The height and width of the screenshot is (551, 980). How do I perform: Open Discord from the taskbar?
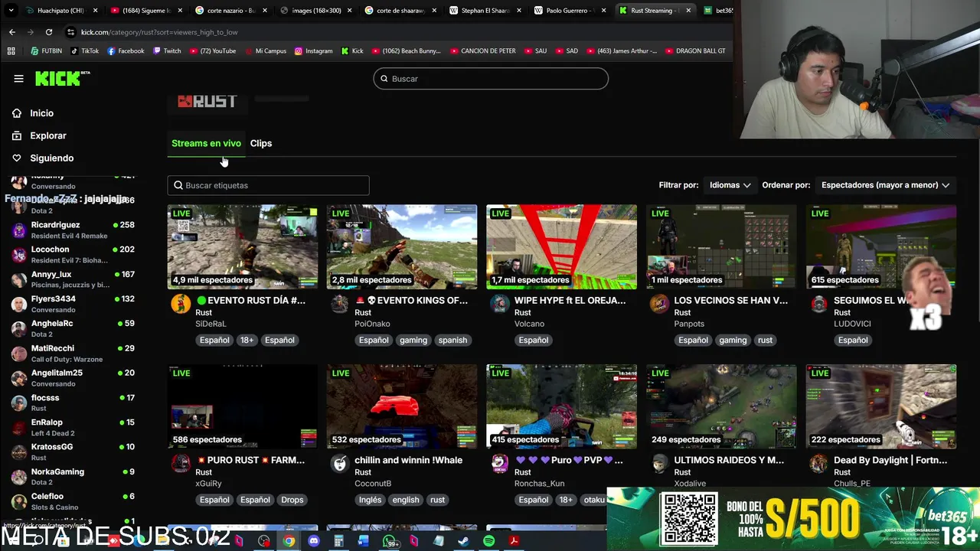(x=313, y=541)
